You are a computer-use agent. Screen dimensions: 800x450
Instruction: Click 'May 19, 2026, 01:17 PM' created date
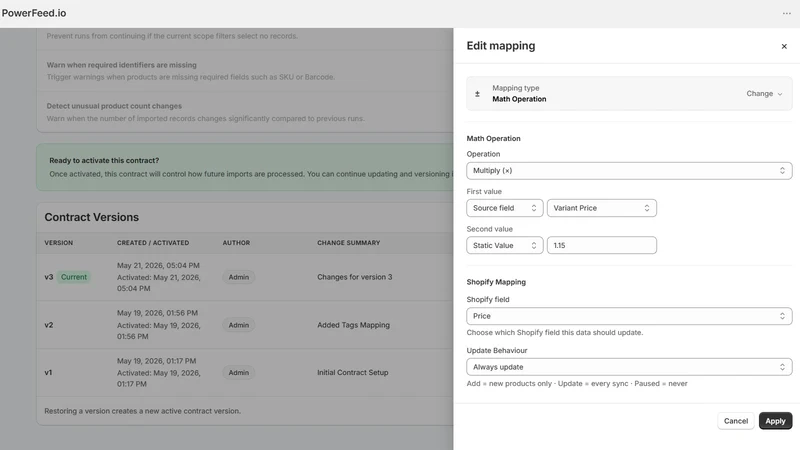tap(156, 361)
